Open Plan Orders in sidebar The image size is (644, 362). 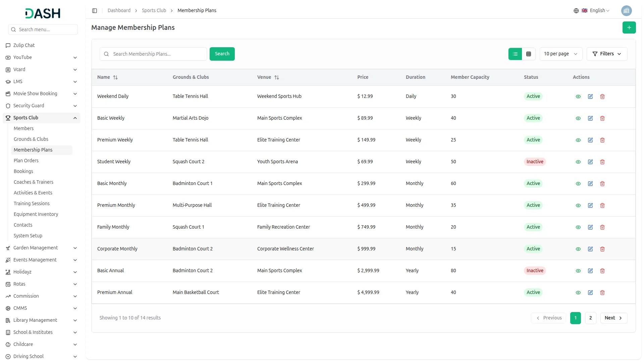tap(26, 161)
